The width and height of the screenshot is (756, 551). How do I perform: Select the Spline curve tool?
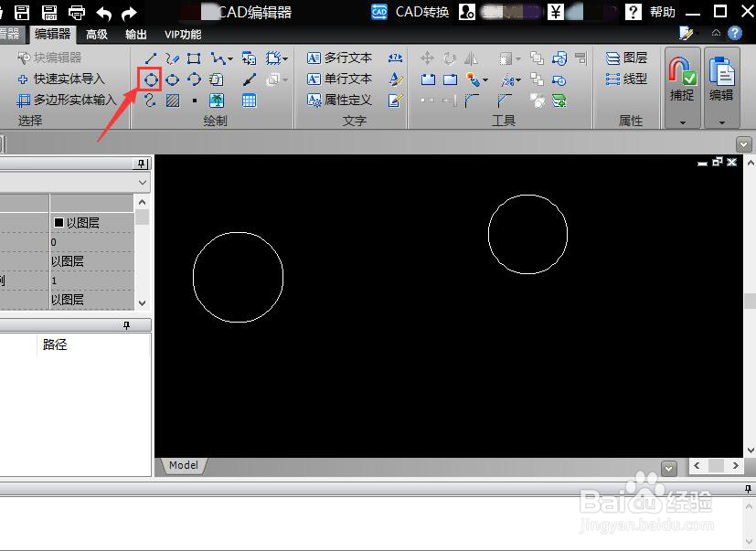pos(151,101)
